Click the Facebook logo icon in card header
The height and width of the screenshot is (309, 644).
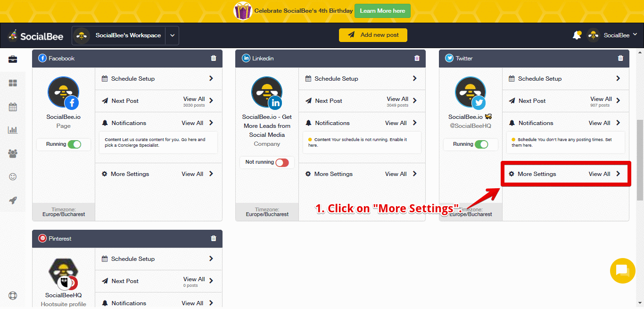pos(42,58)
